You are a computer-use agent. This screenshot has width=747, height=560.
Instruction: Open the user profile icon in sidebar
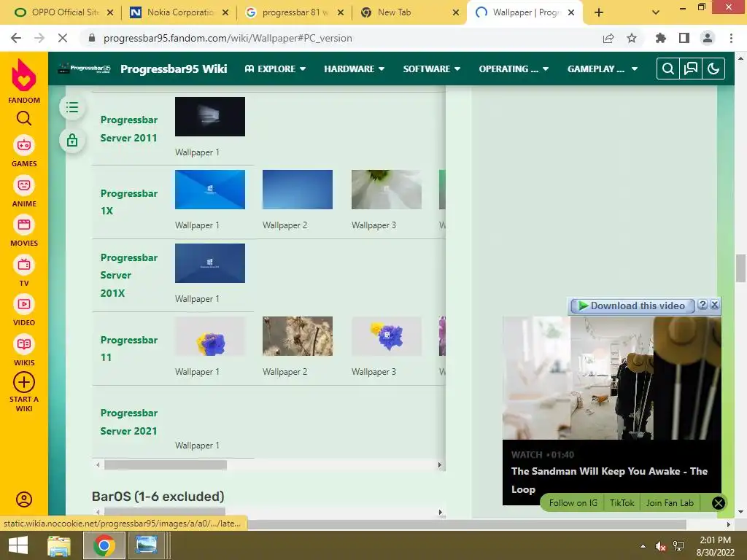(x=24, y=499)
